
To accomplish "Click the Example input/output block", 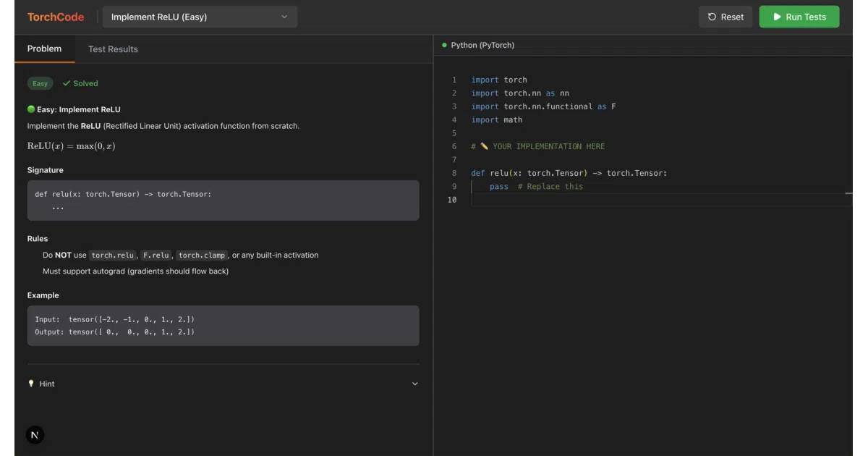I will tap(223, 326).
